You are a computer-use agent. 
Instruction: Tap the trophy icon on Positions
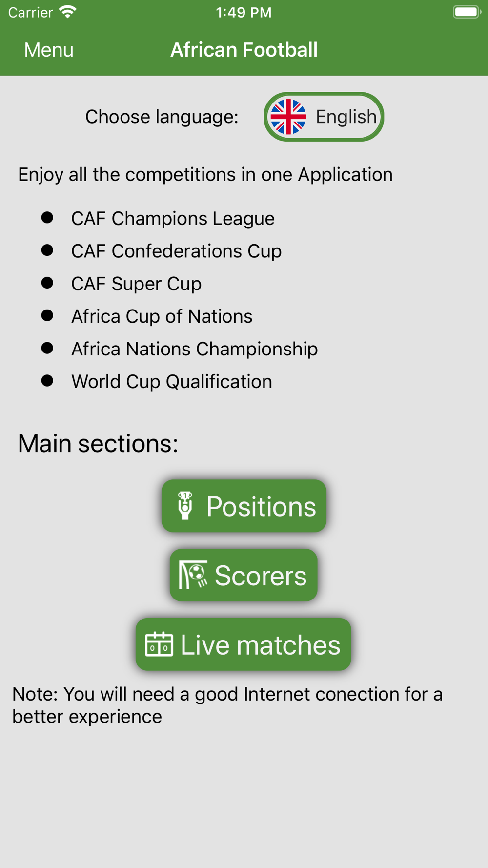coord(185,506)
